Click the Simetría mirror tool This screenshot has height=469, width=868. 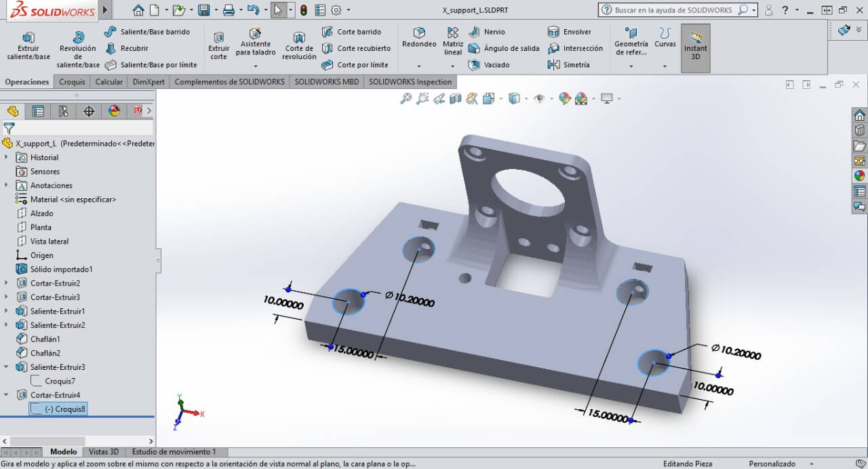pos(568,65)
